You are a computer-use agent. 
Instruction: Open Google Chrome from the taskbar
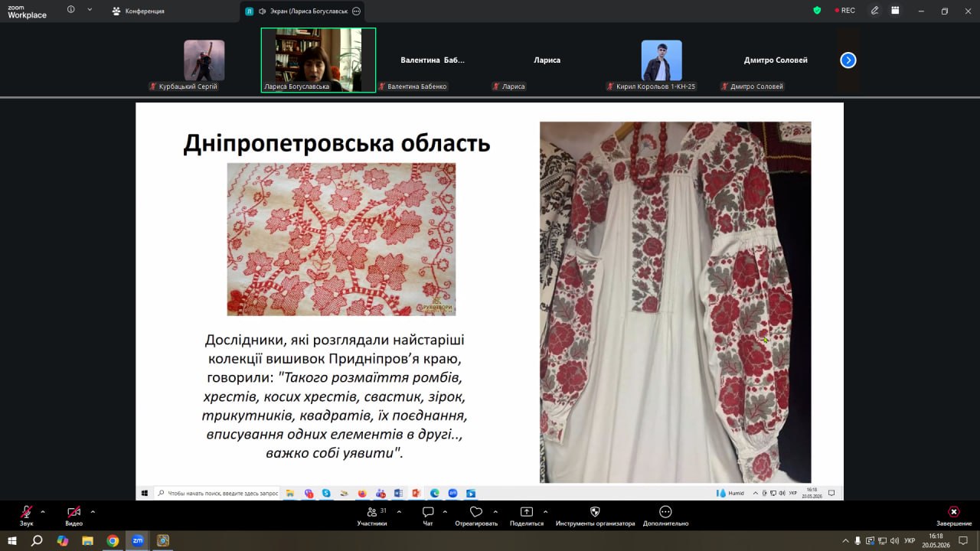point(113,540)
